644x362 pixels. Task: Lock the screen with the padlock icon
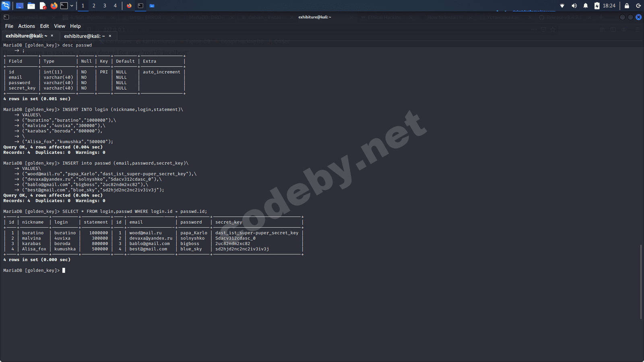pos(627,6)
